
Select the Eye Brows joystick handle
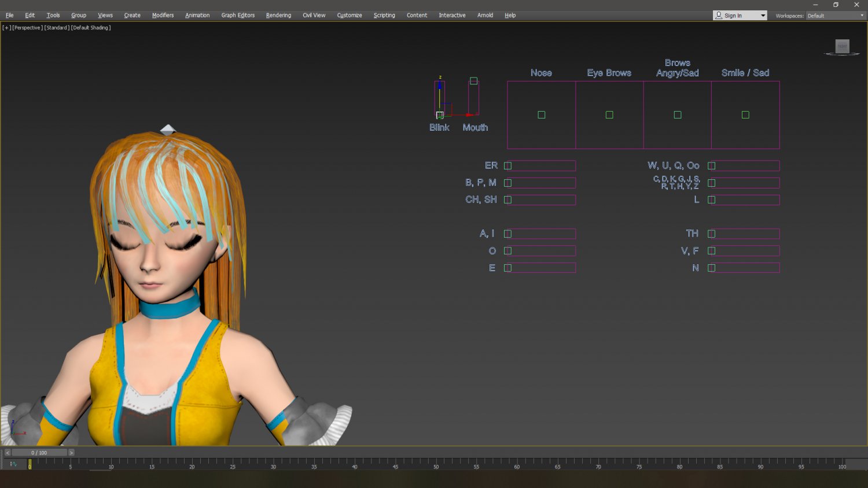(x=609, y=115)
